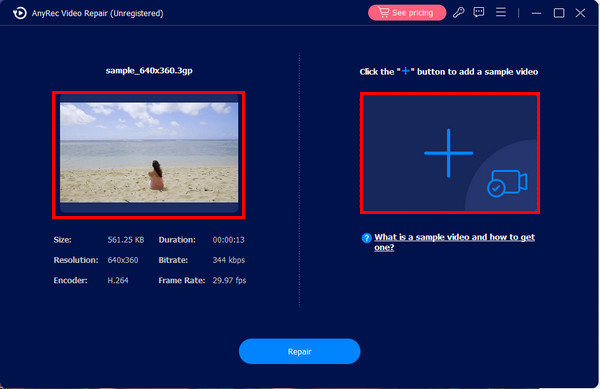Click the beach video thumbnail preview

coord(149,152)
